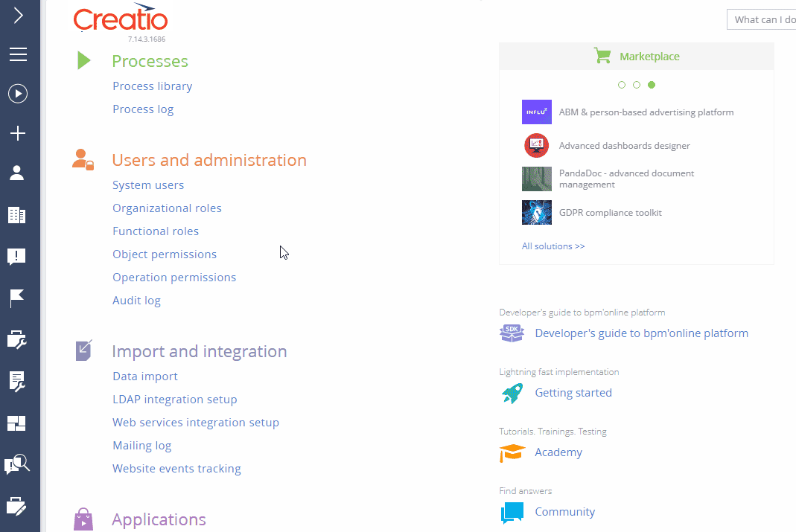
Task: Open PandaDoc advanced document management text link
Action: (x=626, y=179)
